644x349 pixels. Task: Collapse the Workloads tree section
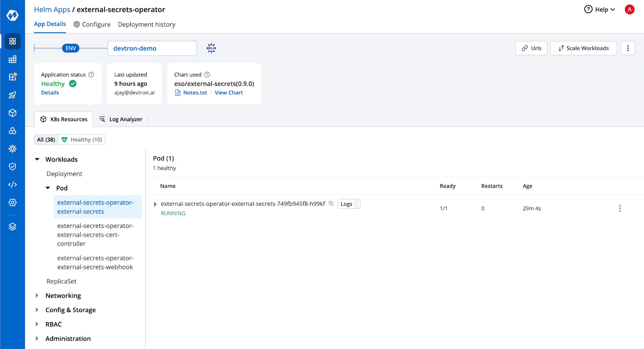[37, 160]
